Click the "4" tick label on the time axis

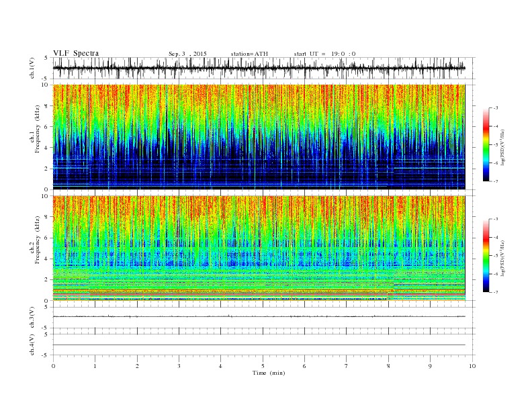click(x=220, y=366)
